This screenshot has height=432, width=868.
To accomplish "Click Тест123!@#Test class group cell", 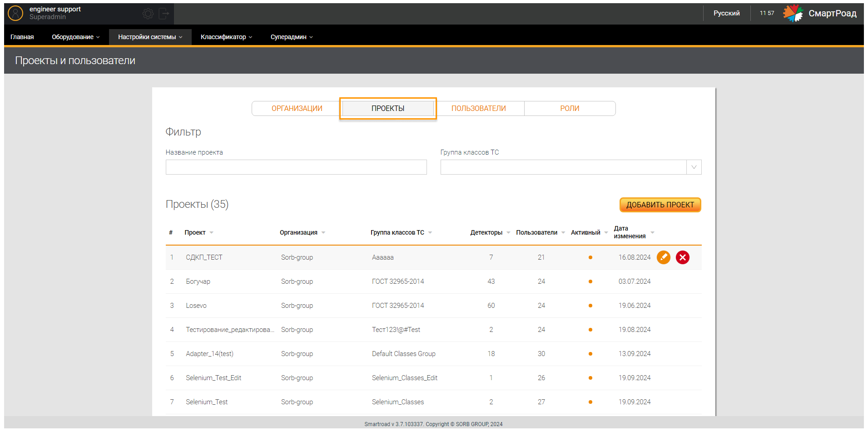I will point(396,330).
